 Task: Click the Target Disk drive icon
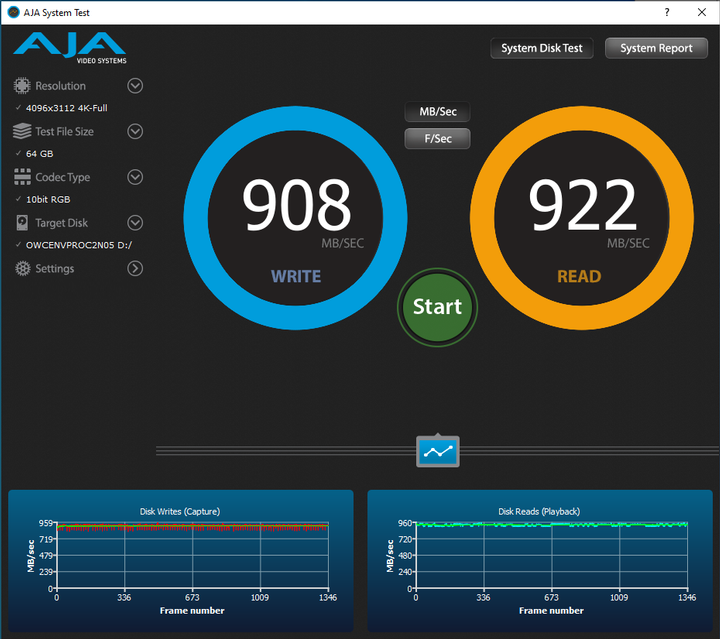pos(21,223)
